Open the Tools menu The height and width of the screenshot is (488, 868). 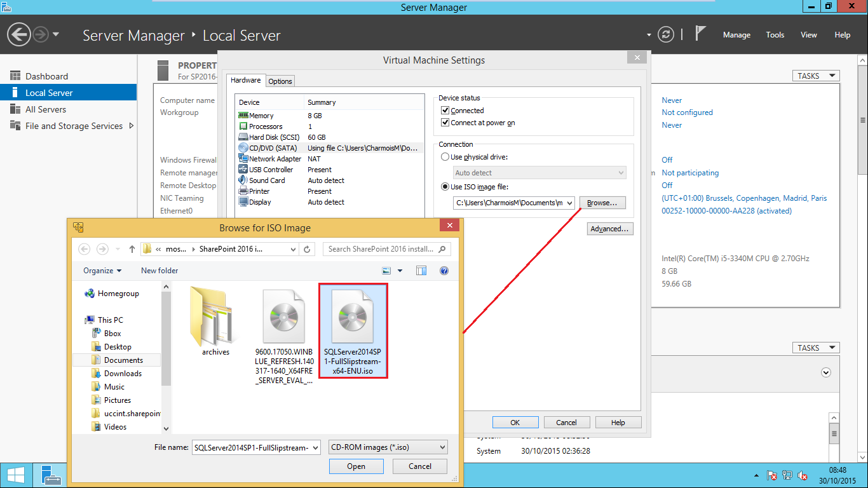(x=775, y=35)
